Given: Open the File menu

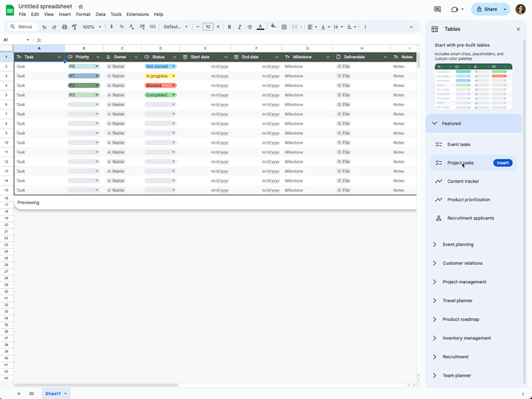Looking at the screenshot, I should [x=22, y=14].
